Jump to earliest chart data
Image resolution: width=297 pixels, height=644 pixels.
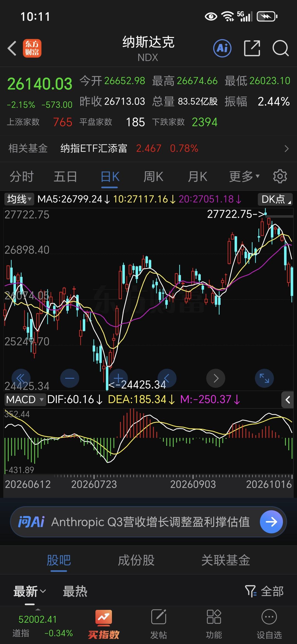tap(21, 378)
